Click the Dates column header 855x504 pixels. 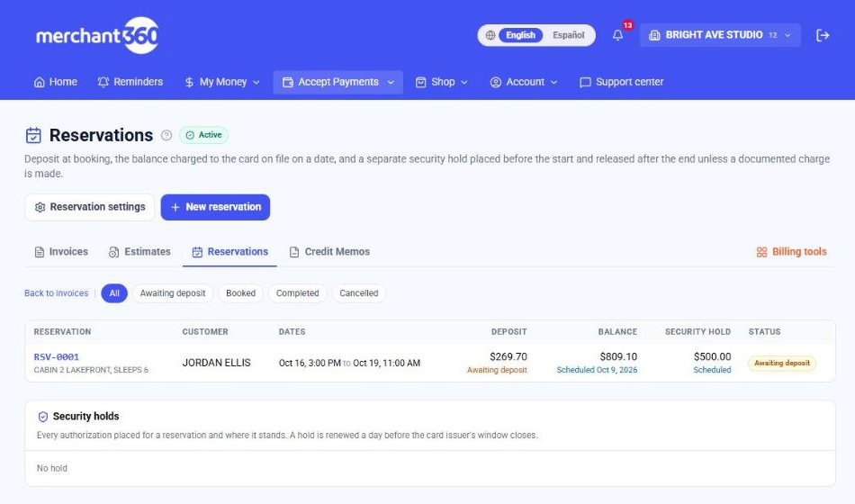[x=292, y=332]
